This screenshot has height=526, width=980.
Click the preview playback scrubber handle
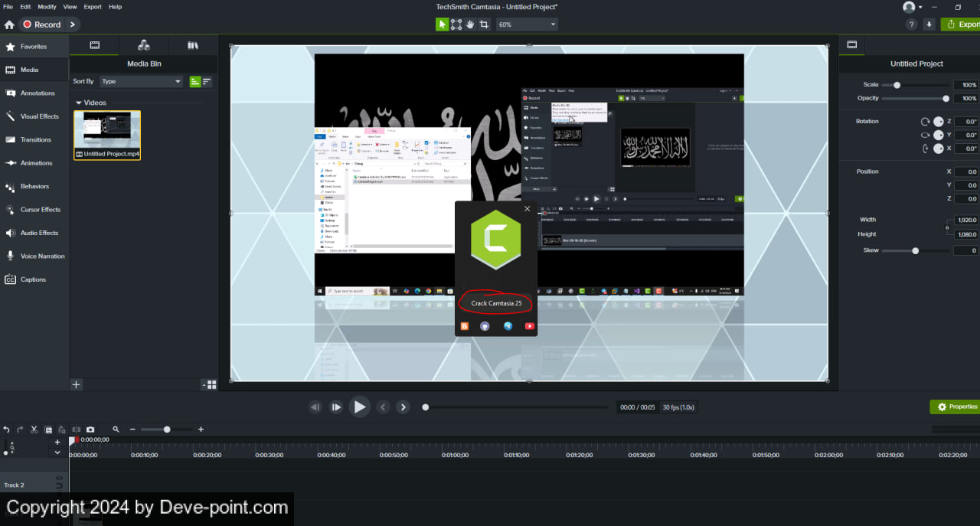coord(426,407)
